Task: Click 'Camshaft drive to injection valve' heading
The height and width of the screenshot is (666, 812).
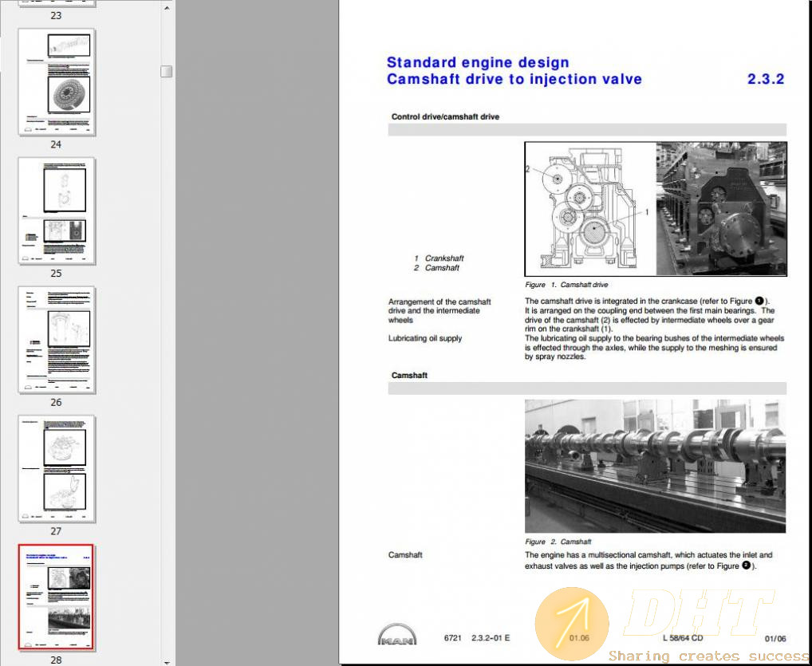Action: (514, 79)
